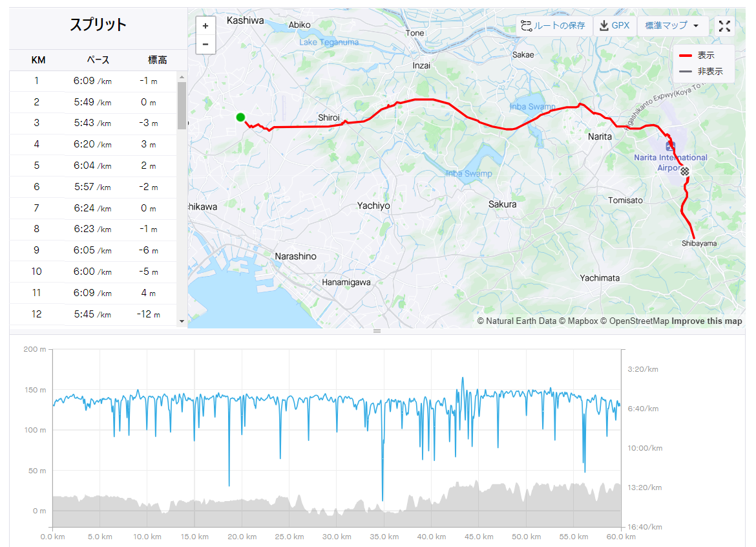The image size is (756, 547).
Task: Open the map in fullscreen mode
Action: 724,26
